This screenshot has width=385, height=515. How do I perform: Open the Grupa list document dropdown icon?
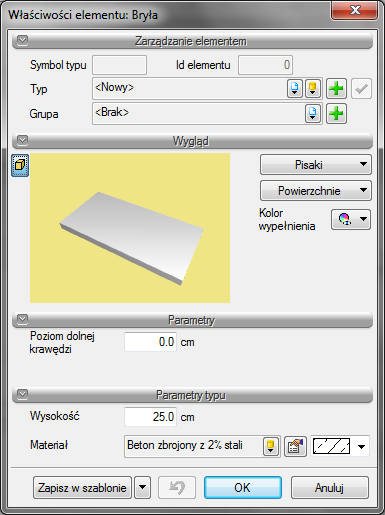coord(313,114)
